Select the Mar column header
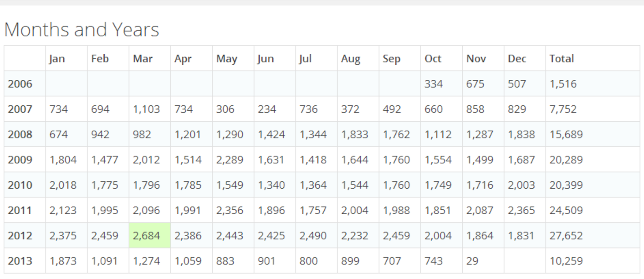 click(143, 59)
